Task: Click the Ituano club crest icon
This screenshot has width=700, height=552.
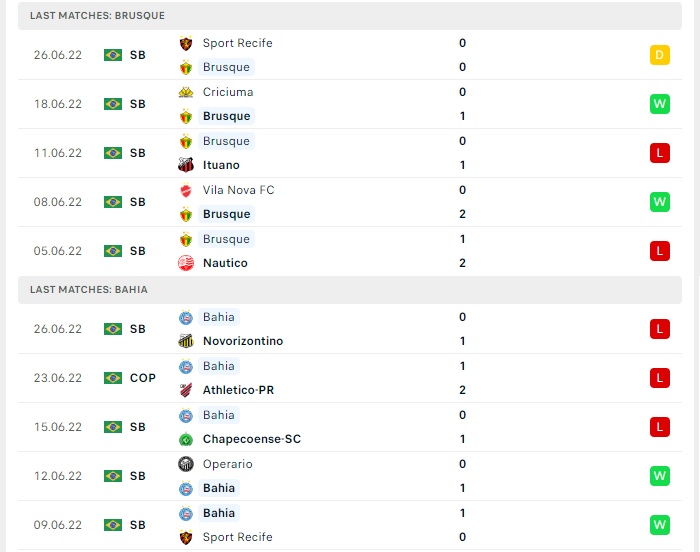Action: (186, 165)
